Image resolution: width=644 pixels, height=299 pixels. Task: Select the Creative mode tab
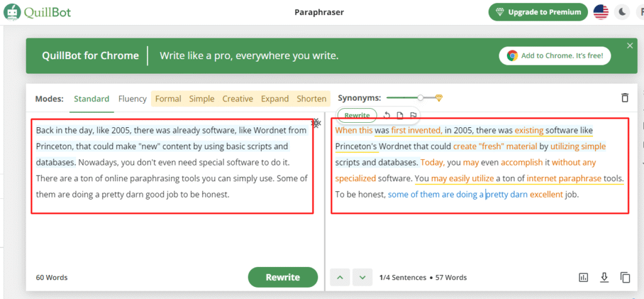pyautogui.click(x=238, y=99)
